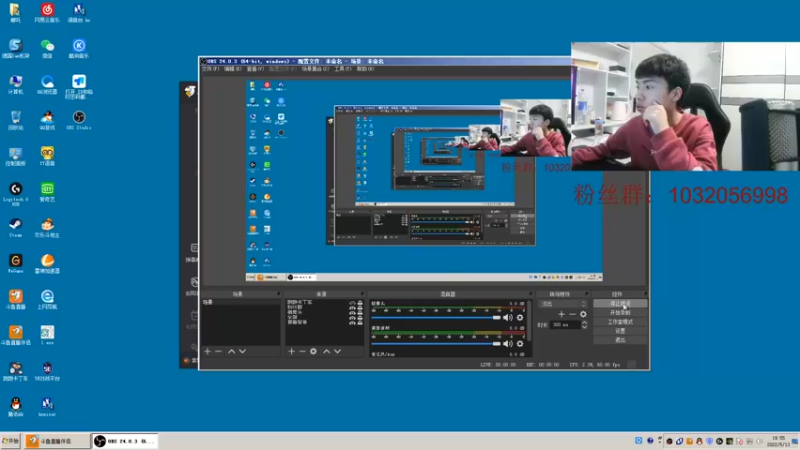Click the 时长 duration input field
The height and width of the screenshot is (450, 800).
(x=565, y=324)
